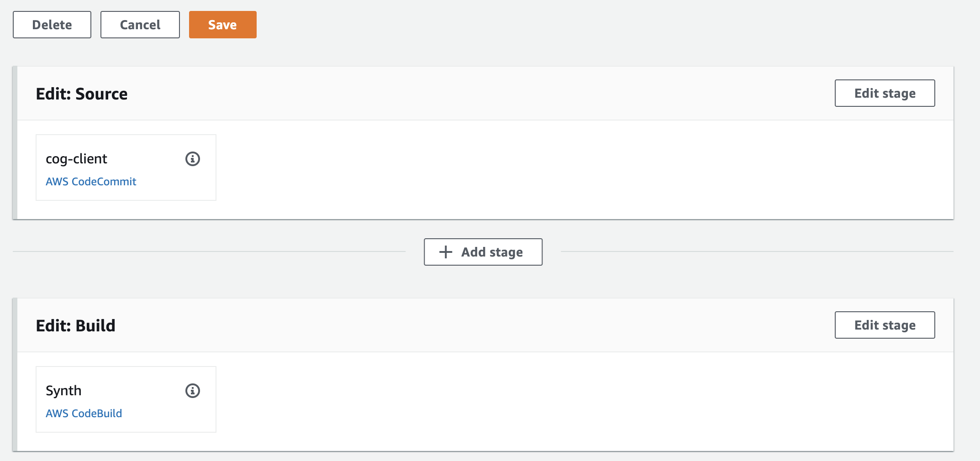Edit the Build stage
Screen dimensions: 980x461
pos(885,325)
